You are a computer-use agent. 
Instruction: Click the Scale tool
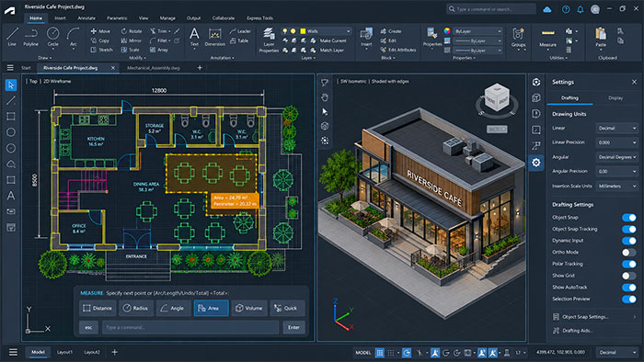point(131,50)
